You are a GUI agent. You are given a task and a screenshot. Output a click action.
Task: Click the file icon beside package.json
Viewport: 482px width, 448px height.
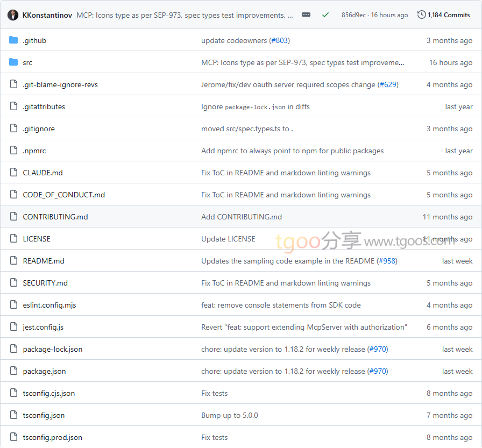pyautogui.click(x=13, y=371)
